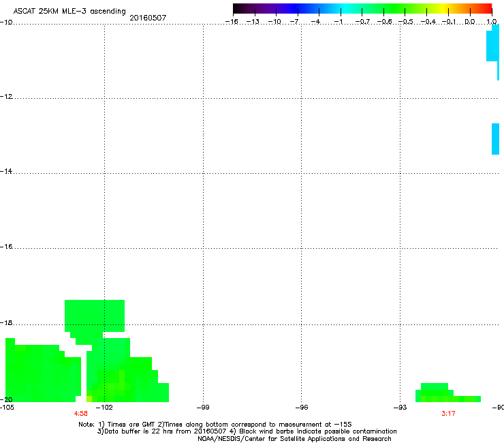
Task: Click the -18 latitude axis label
Action: point(6,322)
